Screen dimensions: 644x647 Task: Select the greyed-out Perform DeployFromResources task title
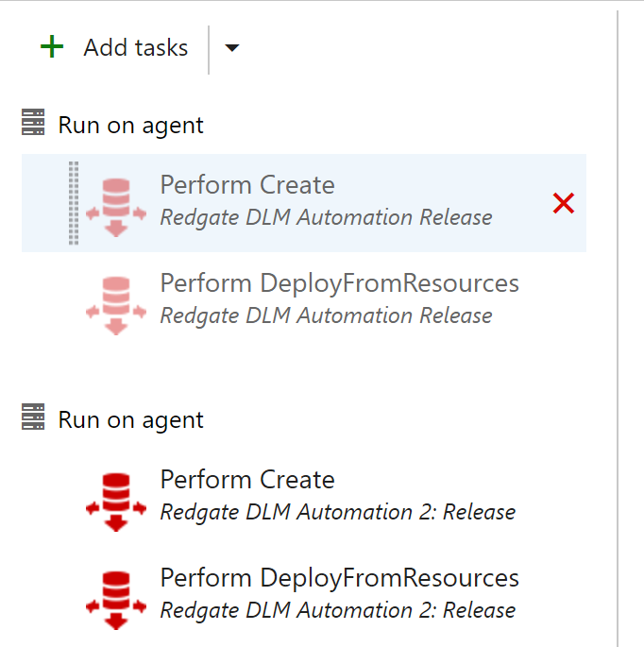339,283
